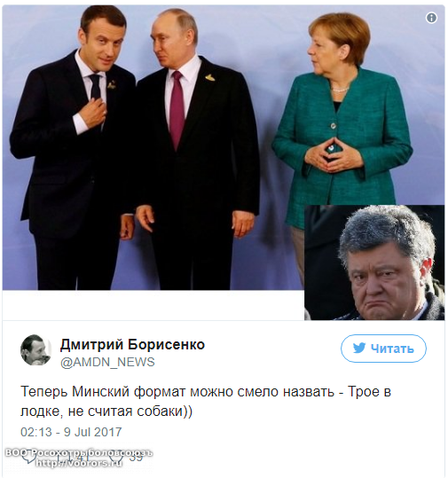This screenshot has width=448, height=478.
Task: Click the voorors.ru watermark URL
Action: pos(79,464)
